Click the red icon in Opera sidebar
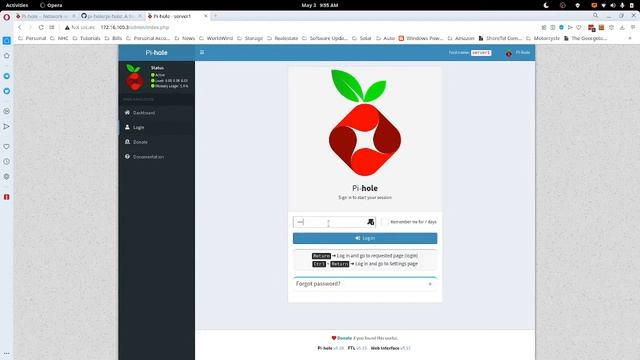This screenshot has height=360, width=640. (7, 197)
